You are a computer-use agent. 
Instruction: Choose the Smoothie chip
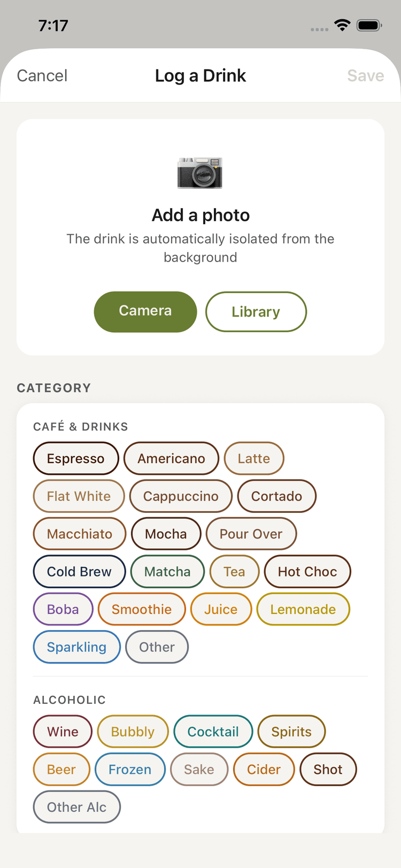tap(142, 609)
